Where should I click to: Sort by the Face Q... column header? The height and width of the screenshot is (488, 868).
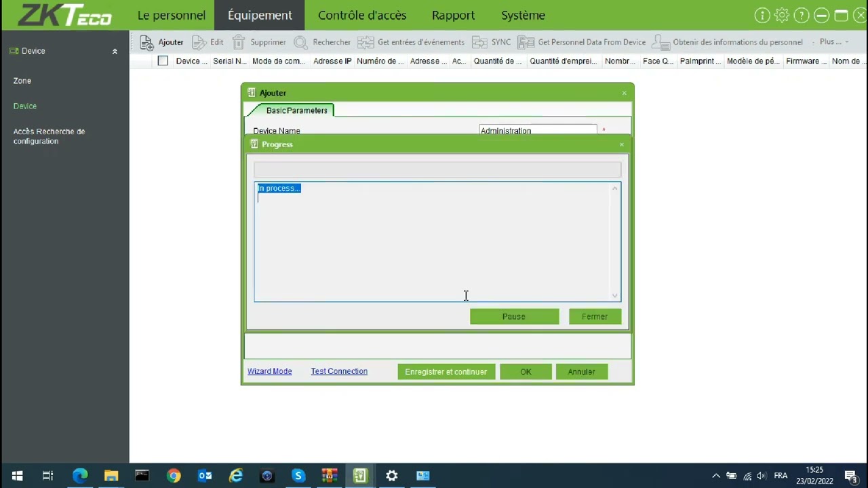658,61
